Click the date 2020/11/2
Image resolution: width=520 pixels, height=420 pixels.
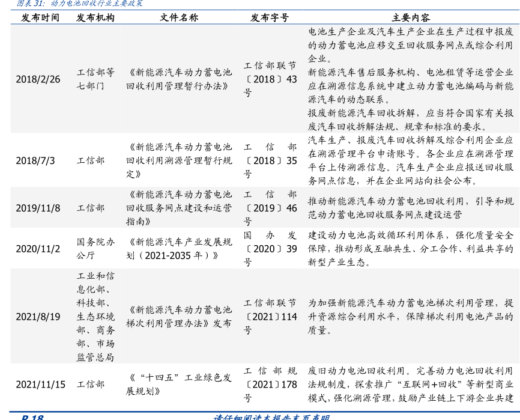[x=38, y=249]
